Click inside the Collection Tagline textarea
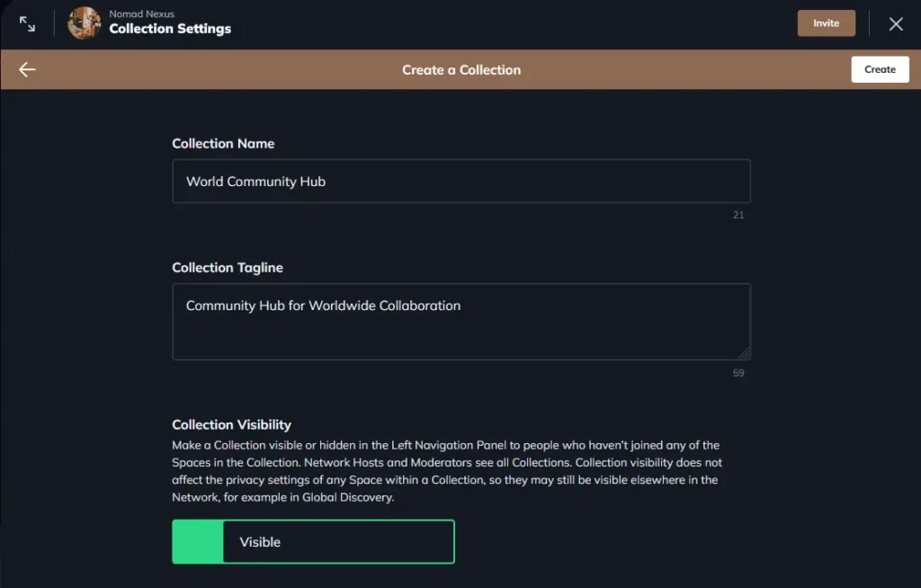Viewport: 921px width, 588px height. 461,321
